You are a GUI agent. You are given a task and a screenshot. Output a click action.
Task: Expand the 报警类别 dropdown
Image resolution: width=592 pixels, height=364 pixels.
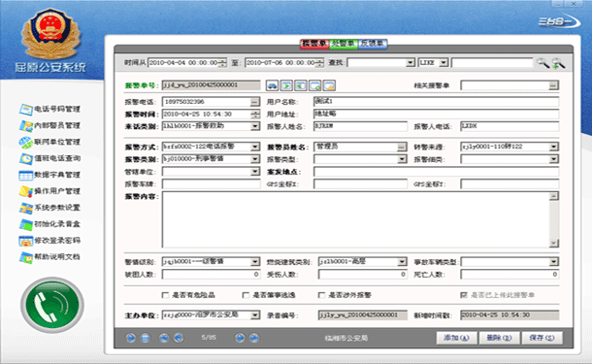(255, 159)
